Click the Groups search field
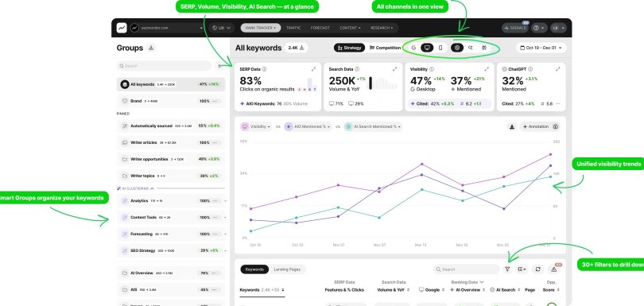The height and width of the screenshot is (306, 644). point(164,66)
